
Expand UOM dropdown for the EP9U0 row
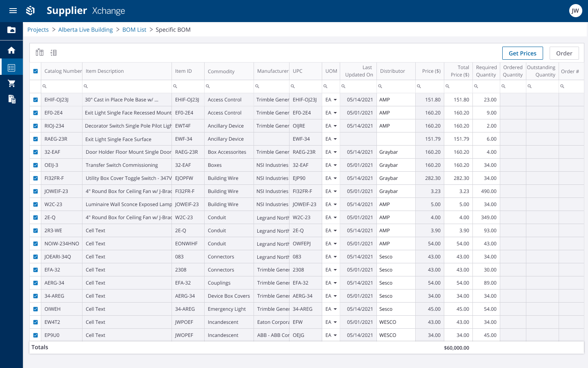tap(335, 335)
